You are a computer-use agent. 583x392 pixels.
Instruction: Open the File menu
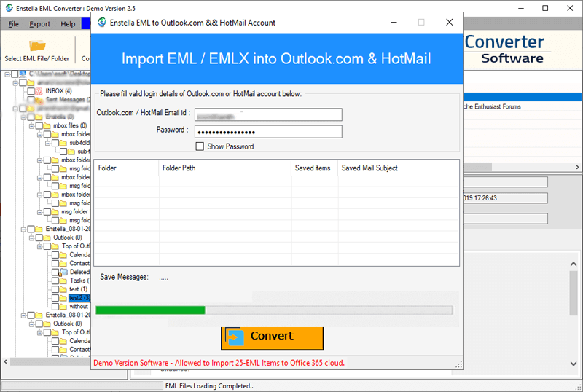tap(13, 24)
